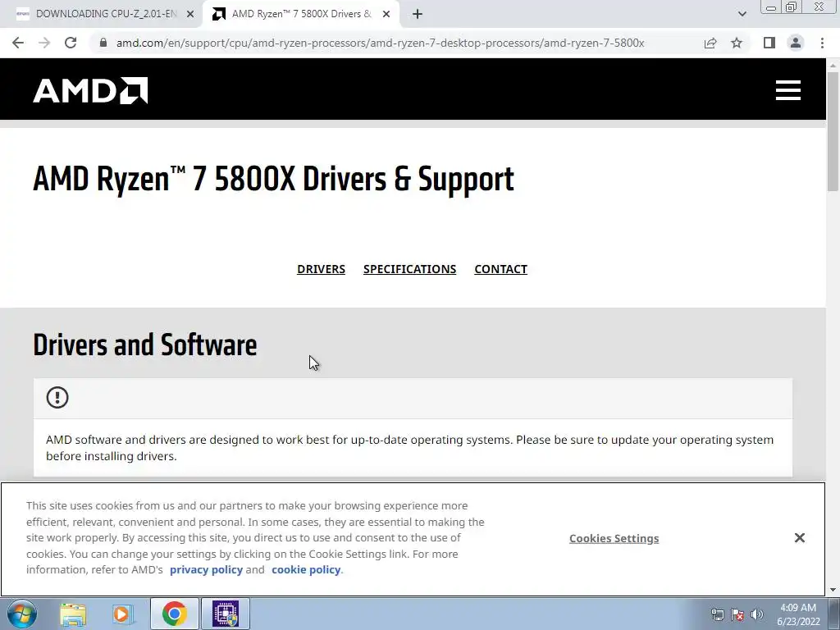Click the Chrome taskbar icon
Image resolution: width=840 pixels, height=630 pixels.
[x=174, y=614]
